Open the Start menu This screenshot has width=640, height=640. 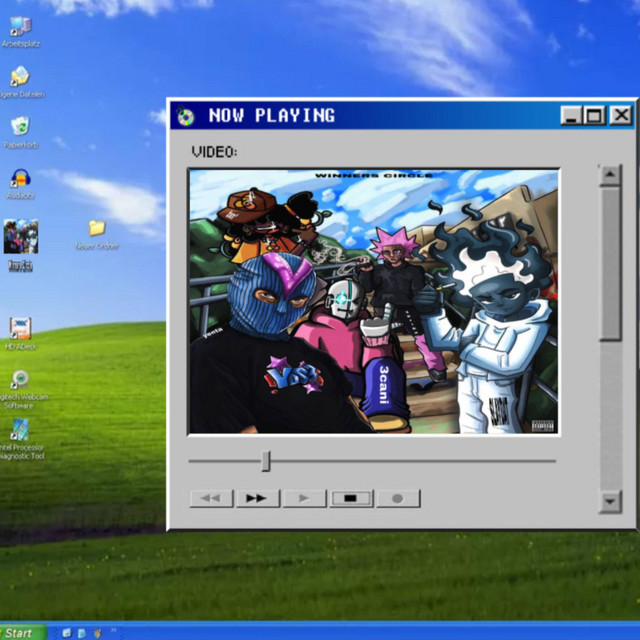pyautogui.click(x=23, y=632)
